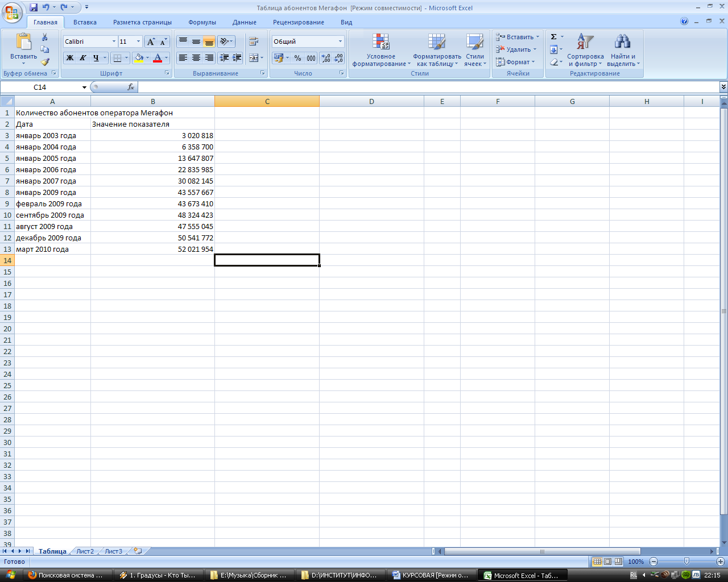728x582 pixels.
Task: Switch to the Разметка страницы tab
Action: [x=142, y=22]
